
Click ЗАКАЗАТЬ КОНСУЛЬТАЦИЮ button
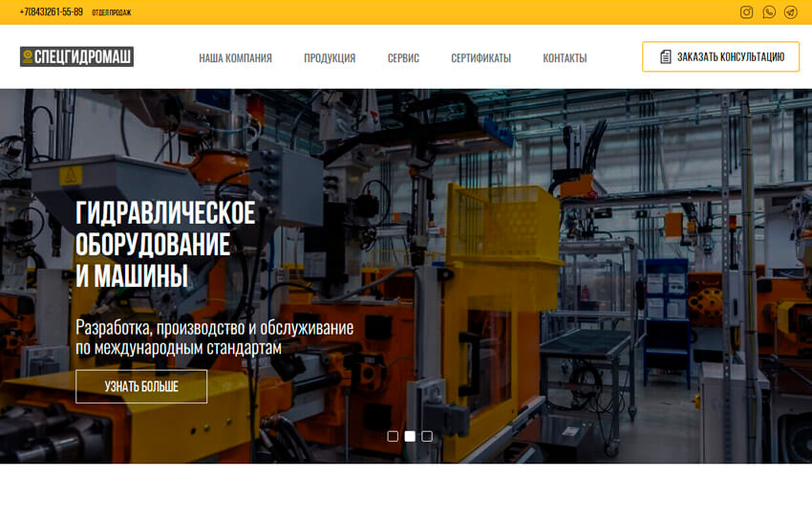tap(721, 56)
